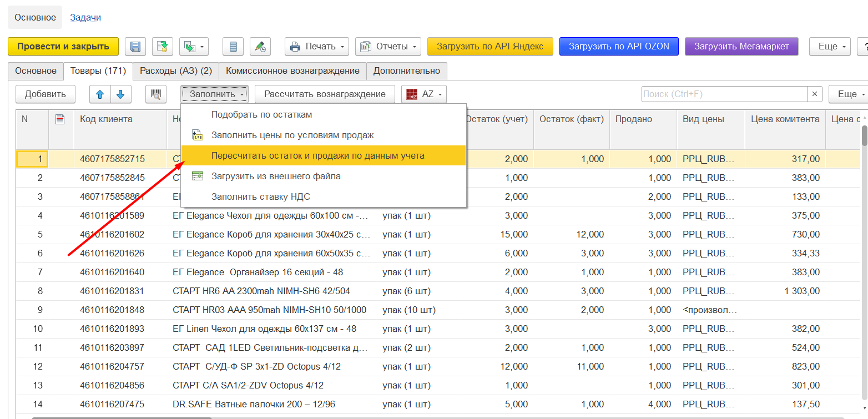Click the document movements list icon
The width and height of the screenshot is (868, 419).
click(233, 47)
